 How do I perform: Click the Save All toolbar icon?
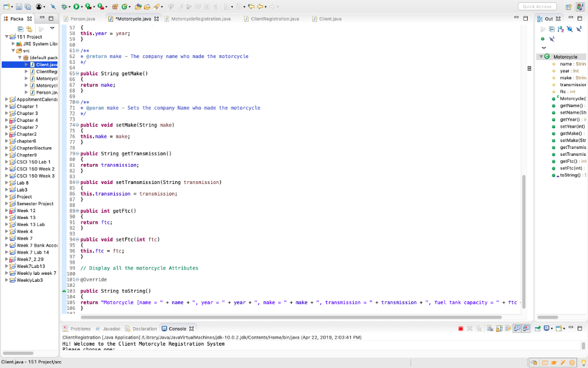[x=28, y=7]
